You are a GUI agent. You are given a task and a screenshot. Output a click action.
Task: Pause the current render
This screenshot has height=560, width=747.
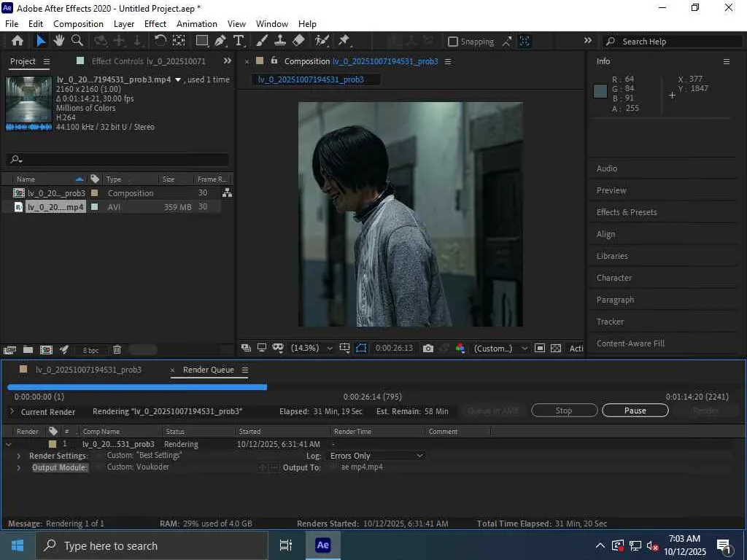pos(635,411)
